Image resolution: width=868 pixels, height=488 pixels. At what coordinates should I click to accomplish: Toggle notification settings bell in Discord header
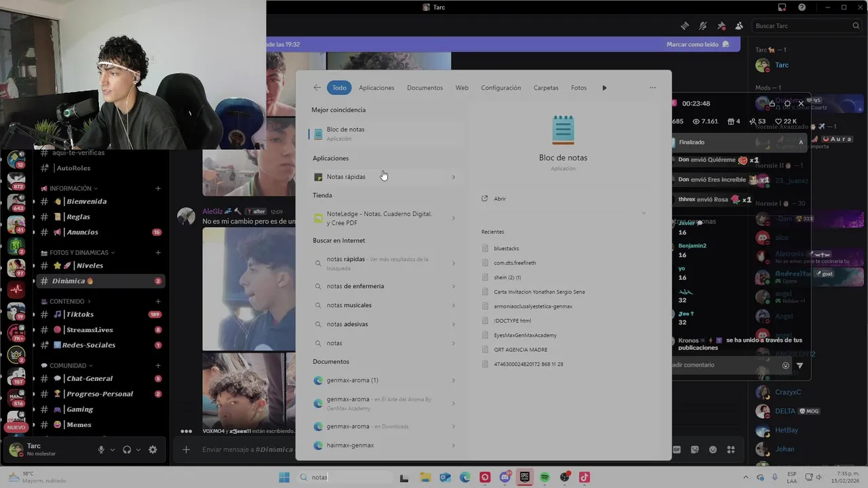tap(703, 26)
